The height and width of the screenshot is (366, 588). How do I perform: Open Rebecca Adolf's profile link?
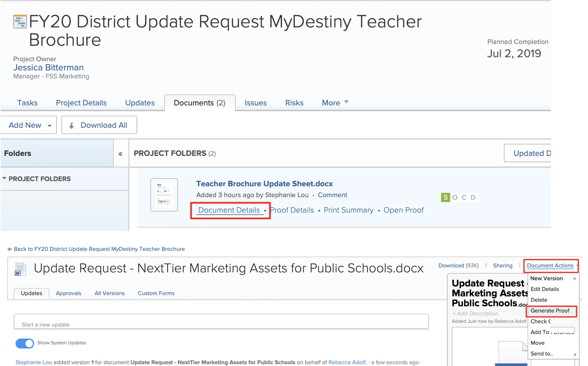[x=347, y=362]
